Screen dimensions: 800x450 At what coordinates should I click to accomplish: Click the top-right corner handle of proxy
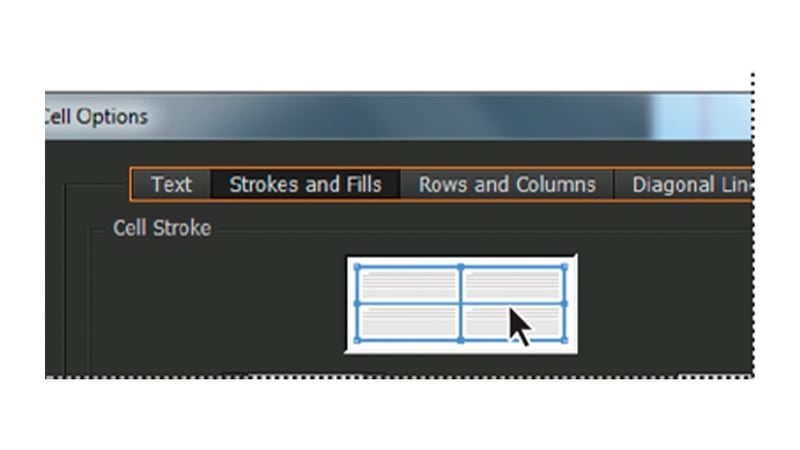pyautogui.click(x=566, y=267)
